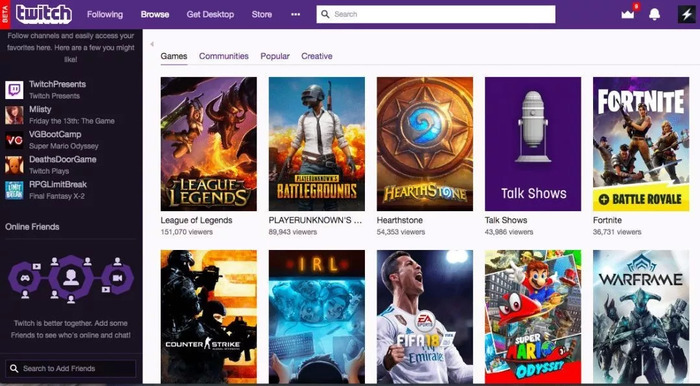Open the more options ellipsis menu

pos(296,14)
